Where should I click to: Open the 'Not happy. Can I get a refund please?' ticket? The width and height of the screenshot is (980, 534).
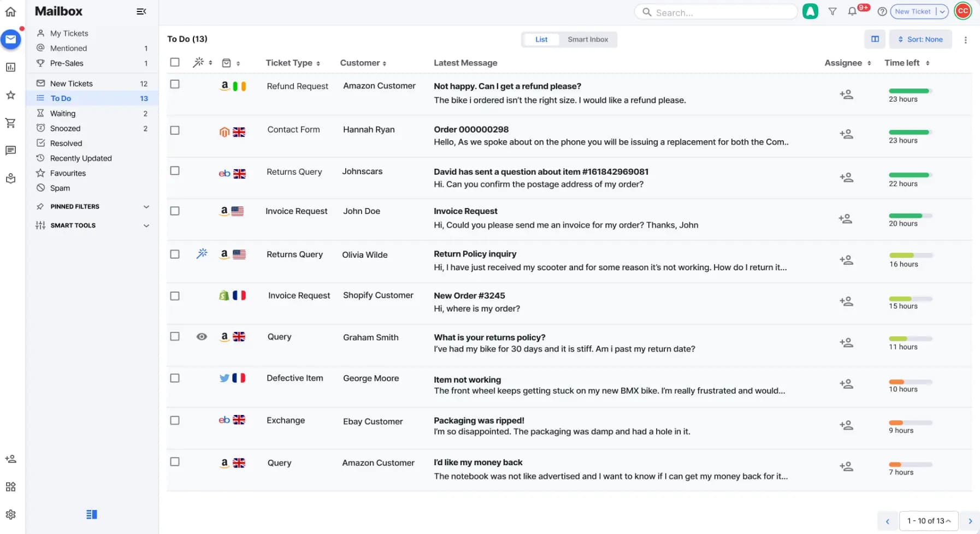(x=507, y=86)
